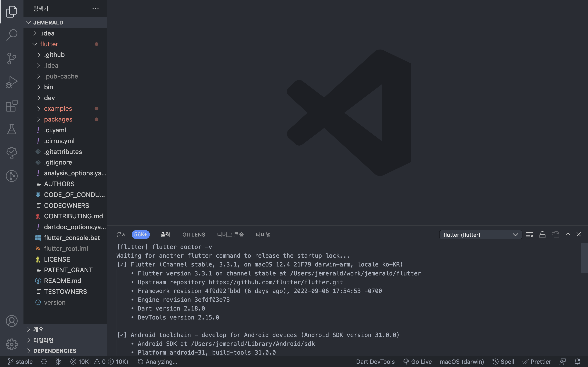Open README.md in the explorer
Screen dimensions: 588x367
tap(62, 281)
